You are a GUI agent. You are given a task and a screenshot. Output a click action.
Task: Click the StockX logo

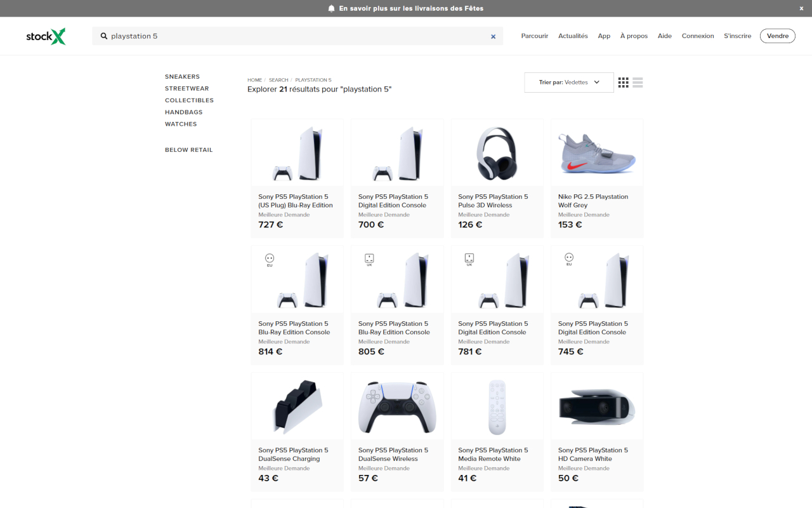[x=46, y=36]
